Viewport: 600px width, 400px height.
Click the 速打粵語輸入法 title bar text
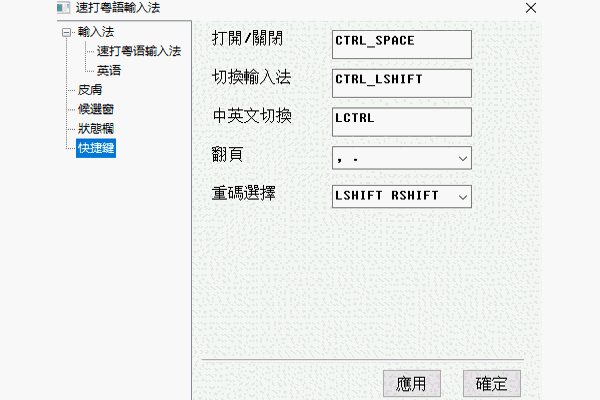118,8
